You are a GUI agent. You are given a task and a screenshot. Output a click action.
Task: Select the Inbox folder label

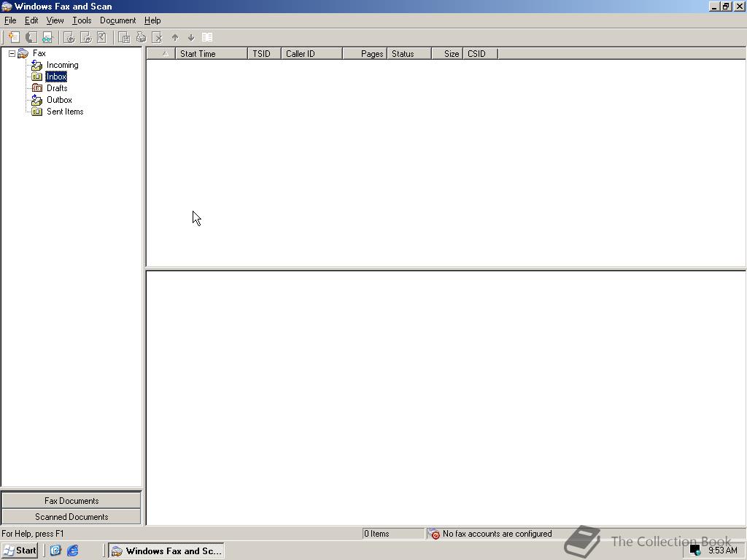56,76
